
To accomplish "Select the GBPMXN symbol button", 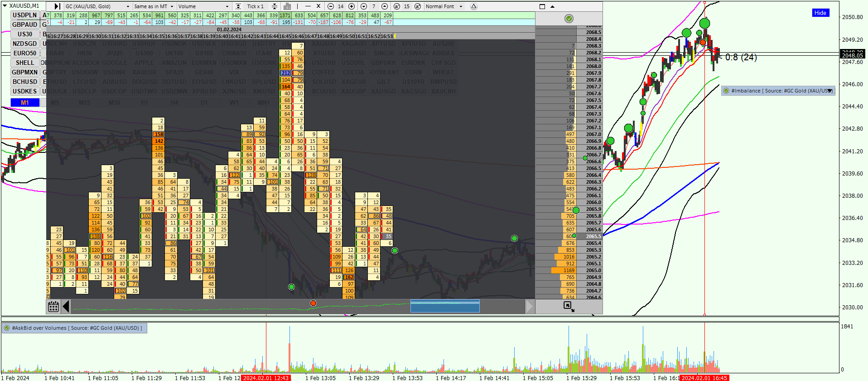I will pyautogui.click(x=25, y=72).
